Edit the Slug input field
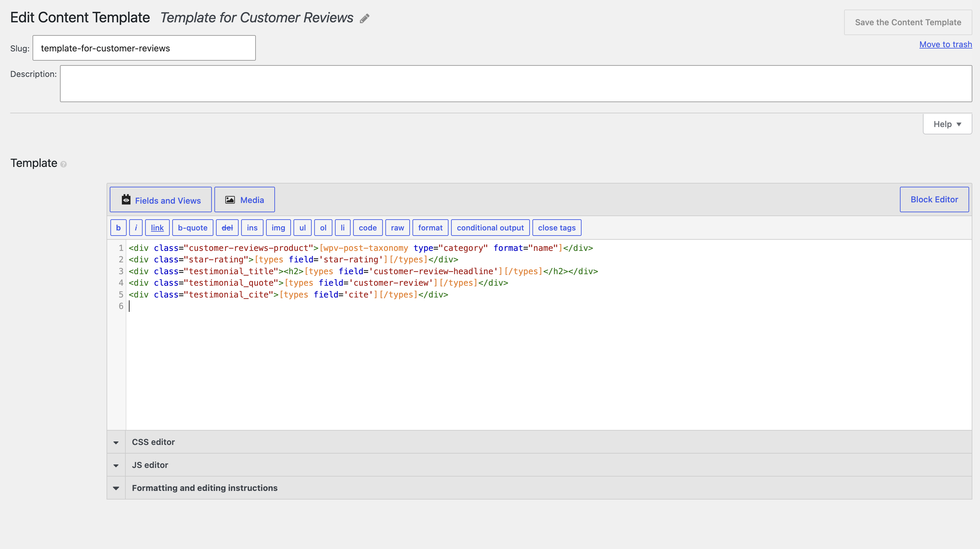 coord(144,48)
